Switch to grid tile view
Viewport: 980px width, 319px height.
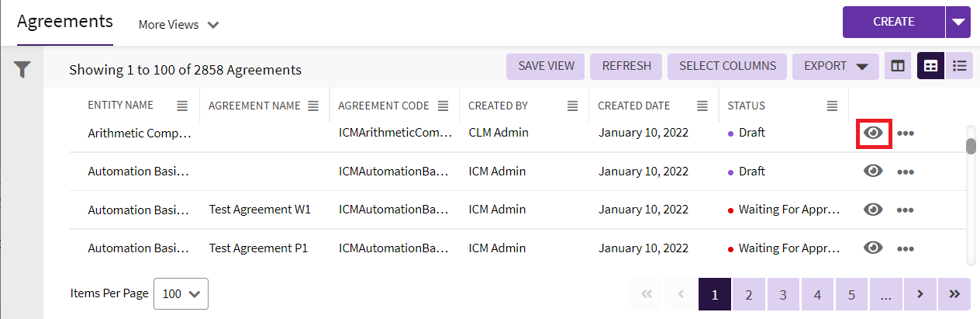pos(930,67)
